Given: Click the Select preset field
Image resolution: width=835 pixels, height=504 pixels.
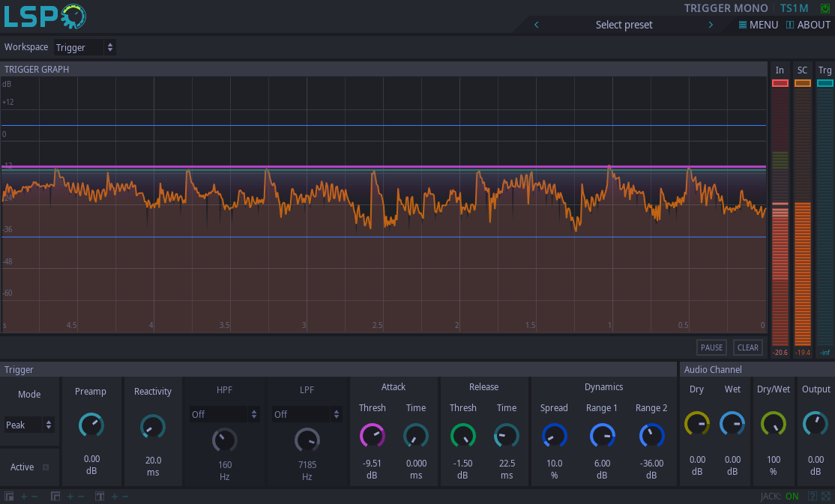Looking at the screenshot, I should pos(624,25).
